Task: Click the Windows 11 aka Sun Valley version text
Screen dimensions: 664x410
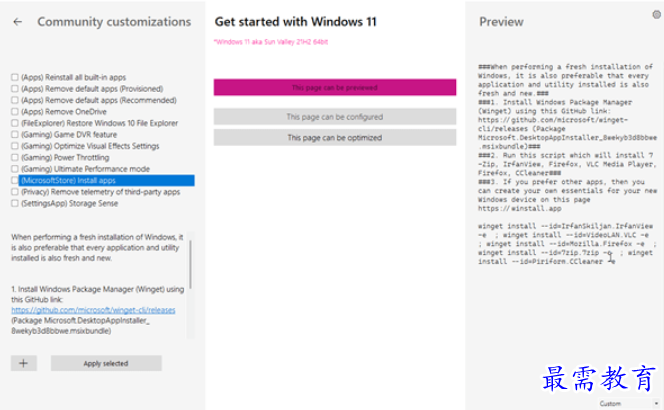Action: tap(271, 42)
